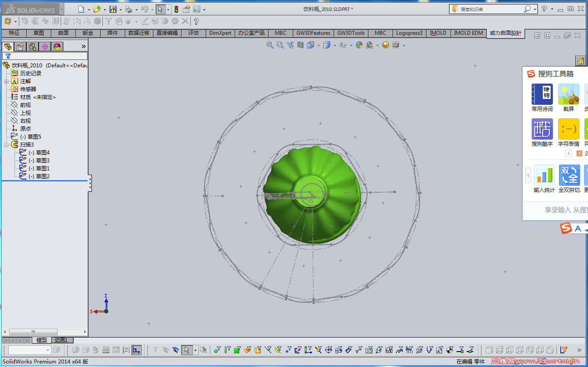The width and height of the screenshot is (588, 367).
Task: Toggle the highlighted icon beside the bottom layer box
Action: [137, 350]
